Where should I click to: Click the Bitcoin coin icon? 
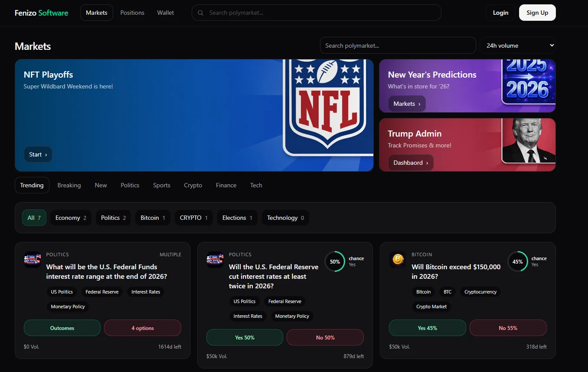point(398,259)
